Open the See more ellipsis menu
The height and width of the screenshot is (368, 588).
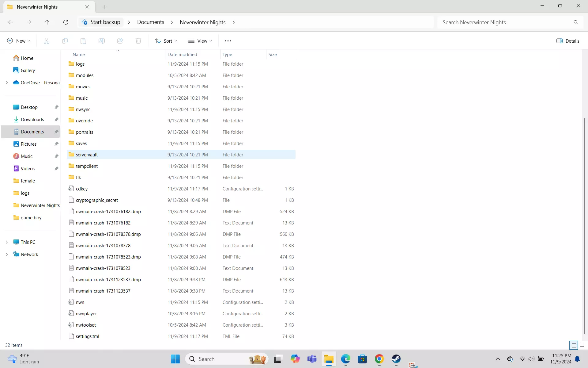(228, 41)
